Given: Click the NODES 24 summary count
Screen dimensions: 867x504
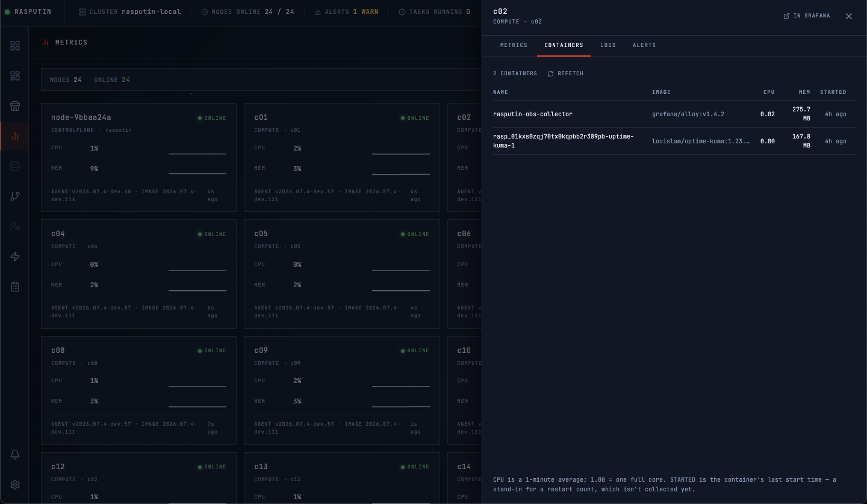Looking at the screenshot, I should pos(66,79).
